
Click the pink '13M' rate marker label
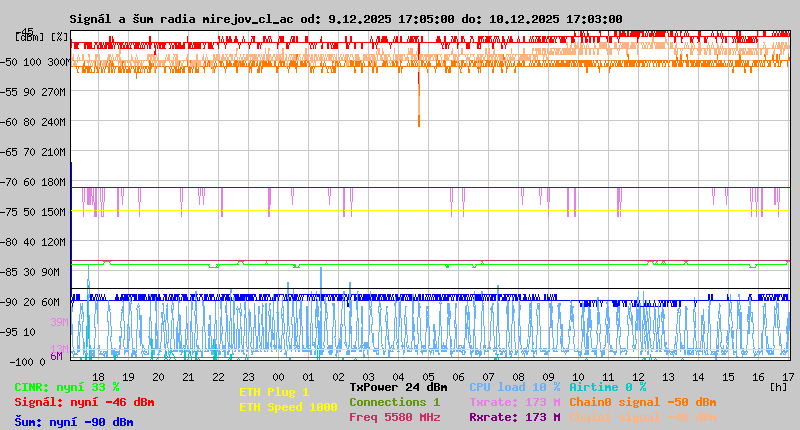[59, 349]
